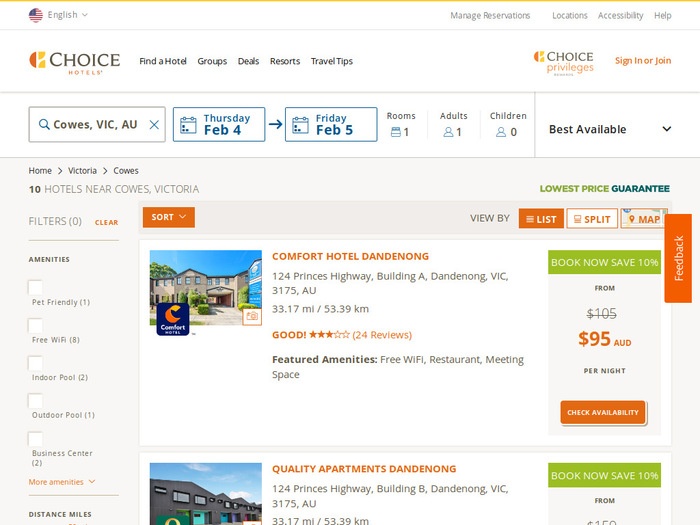700x525 pixels.
Task: Switch to Map view
Action: point(643,219)
